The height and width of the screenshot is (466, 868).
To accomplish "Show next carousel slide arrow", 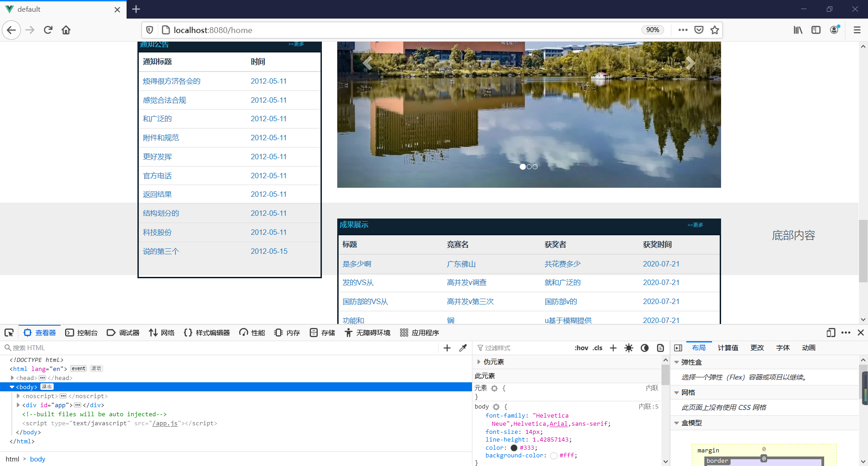I will [690, 63].
